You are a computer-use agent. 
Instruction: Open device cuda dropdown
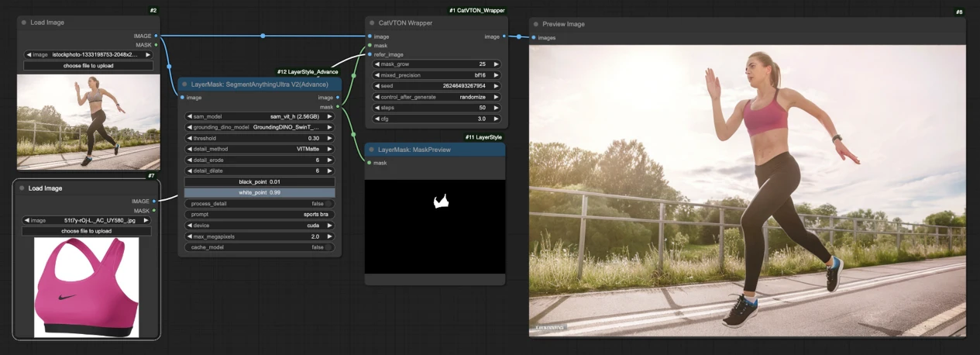[x=260, y=226]
